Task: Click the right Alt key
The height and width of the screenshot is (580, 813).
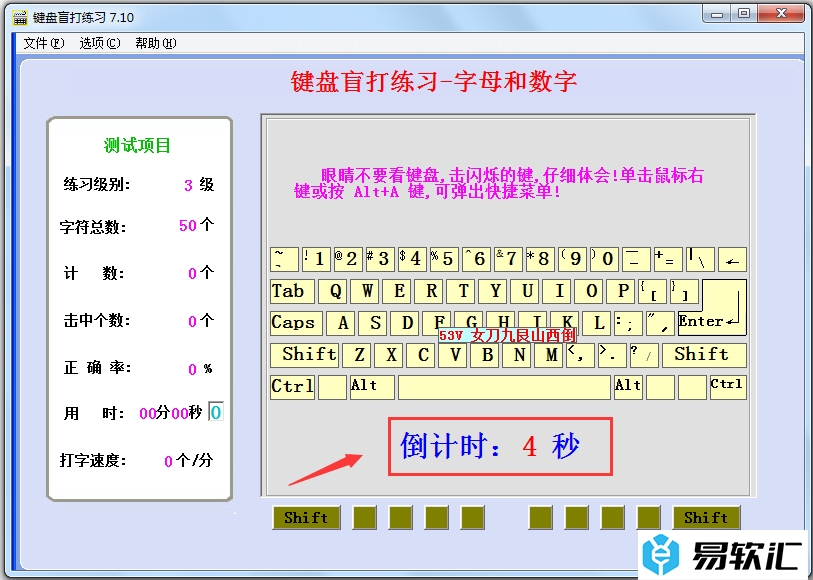Action: [x=628, y=387]
